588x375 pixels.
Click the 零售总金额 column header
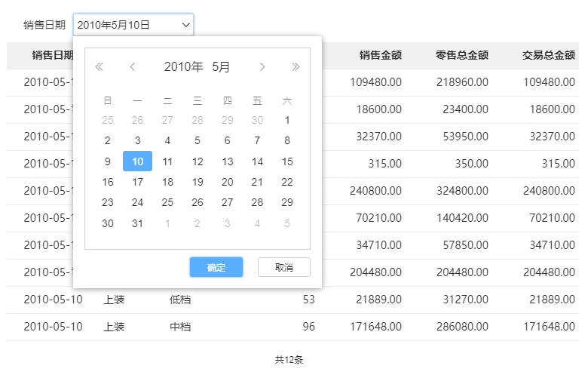click(x=461, y=55)
